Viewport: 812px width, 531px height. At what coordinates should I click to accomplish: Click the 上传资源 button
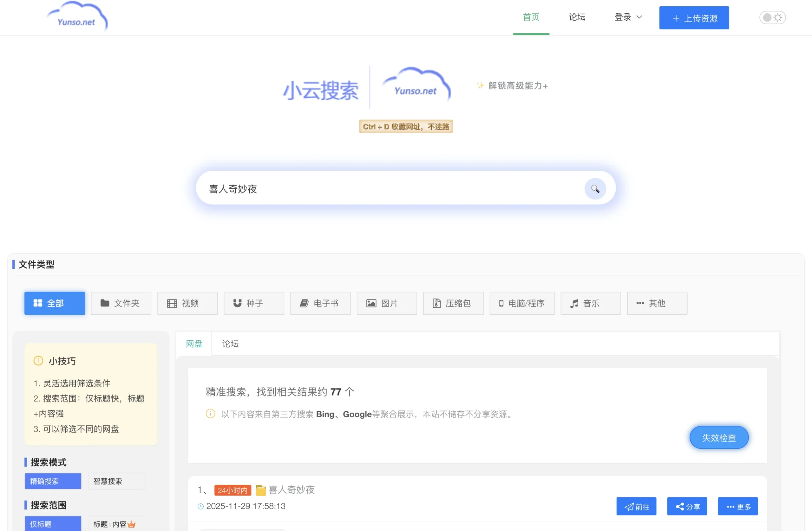click(694, 17)
